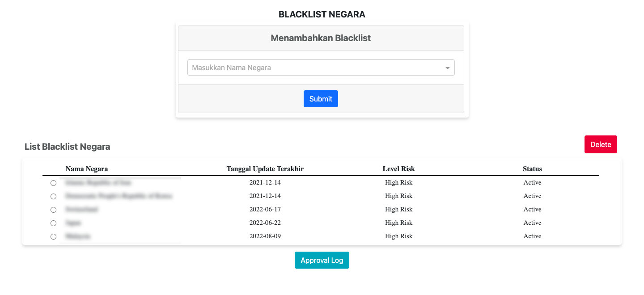Select the first row's radio button
This screenshot has height=295, width=644.
click(53, 183)
